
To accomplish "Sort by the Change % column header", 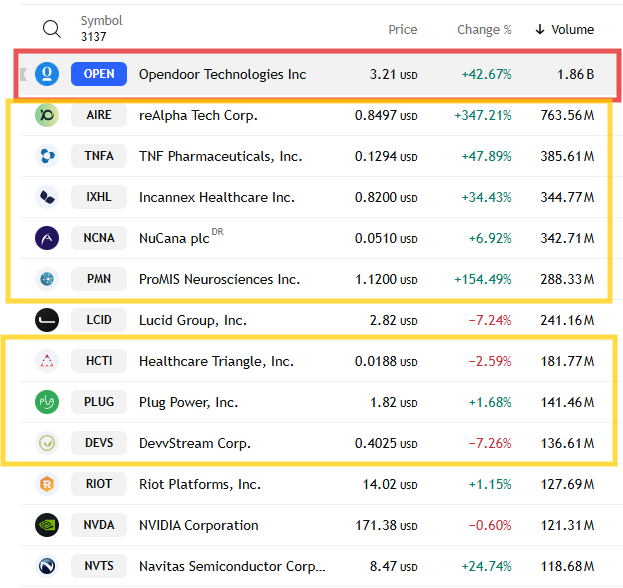I will 484,29.
